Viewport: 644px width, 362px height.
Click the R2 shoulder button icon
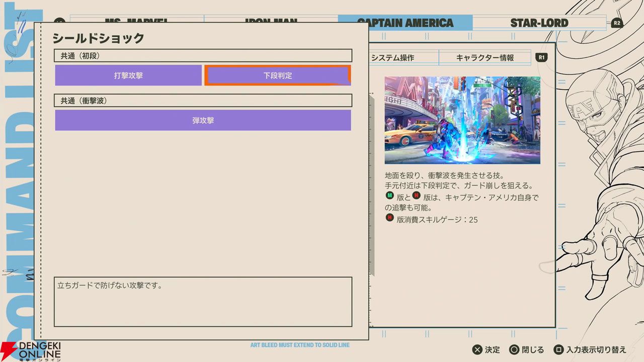tap(617, 23)
